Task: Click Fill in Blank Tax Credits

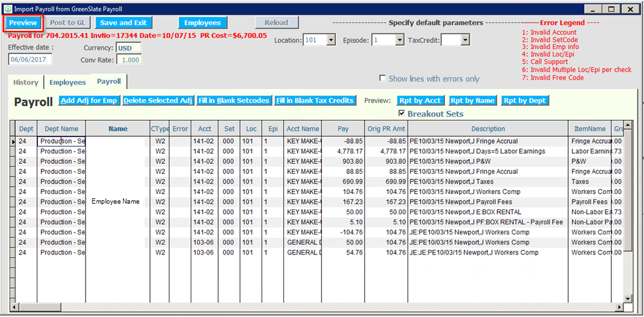Action: tap(315, 101)
